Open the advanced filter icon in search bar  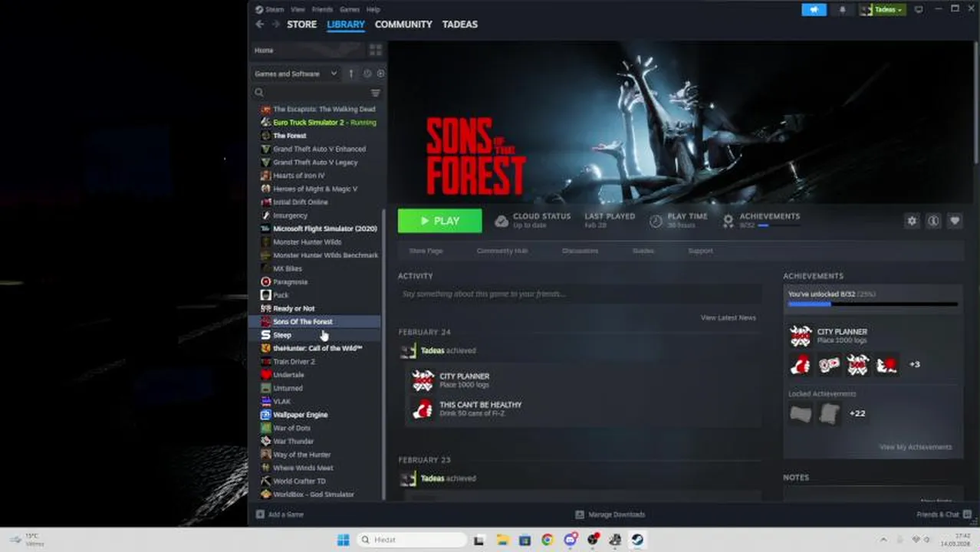[x=375, y=93]
